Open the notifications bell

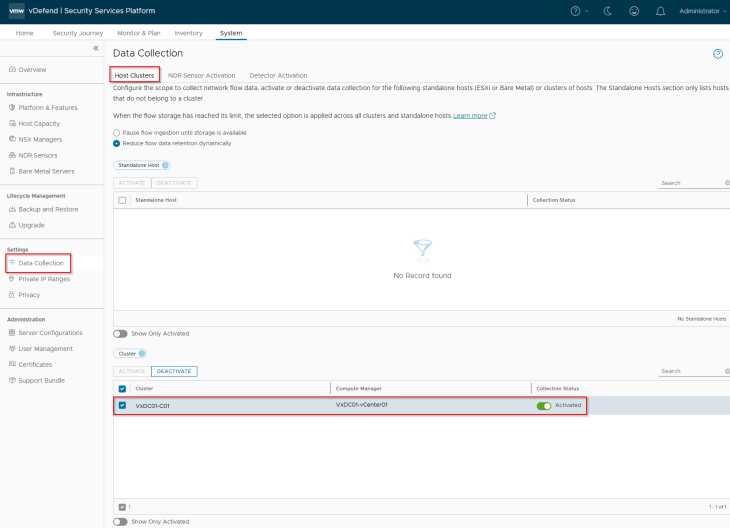coord(660,11)
